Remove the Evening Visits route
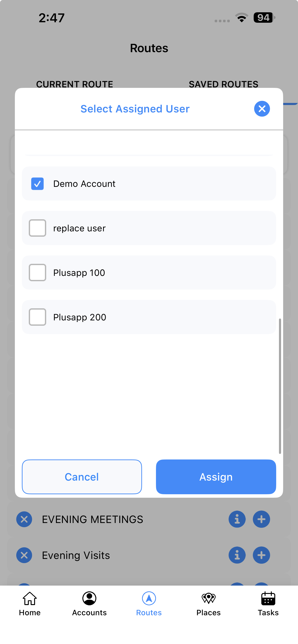 [24, 555]
